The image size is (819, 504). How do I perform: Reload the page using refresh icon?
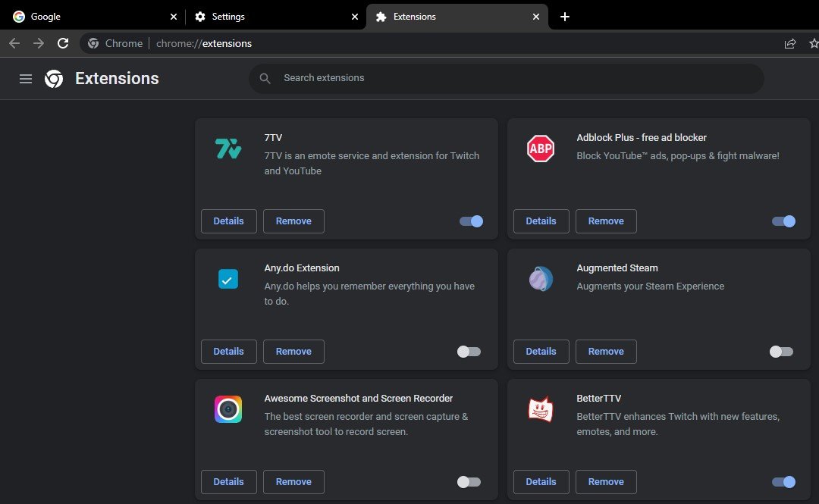pyautogui.click(x=63, y=43)
